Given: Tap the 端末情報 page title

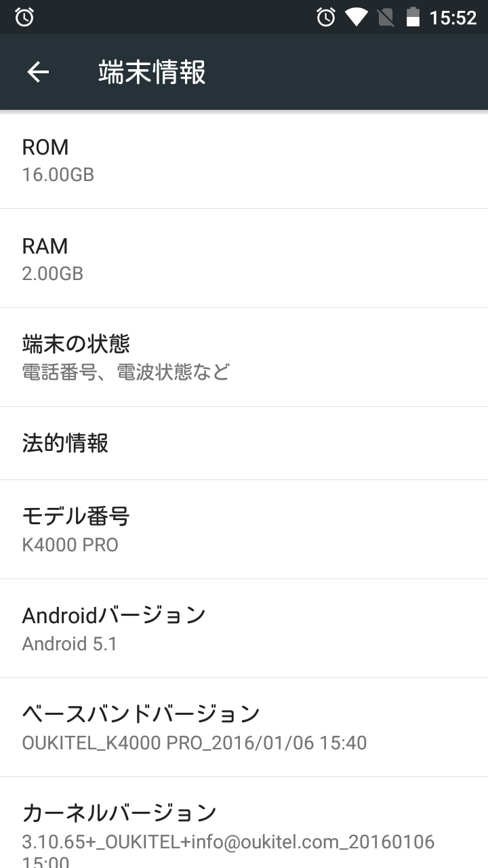Looking at the screenshot, I should pyautogui.click(x=152, y=72).
